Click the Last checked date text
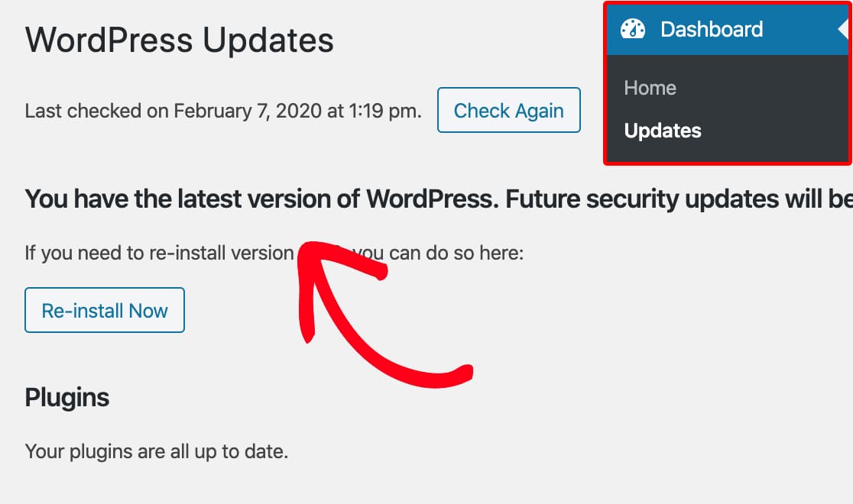 [x=223, y=111]
